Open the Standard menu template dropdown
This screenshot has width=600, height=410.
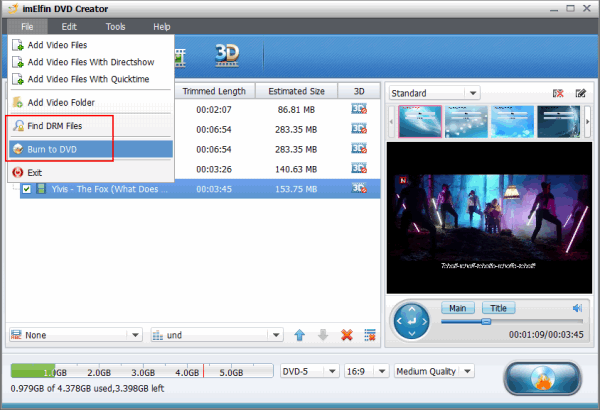(x=473, y=93)
